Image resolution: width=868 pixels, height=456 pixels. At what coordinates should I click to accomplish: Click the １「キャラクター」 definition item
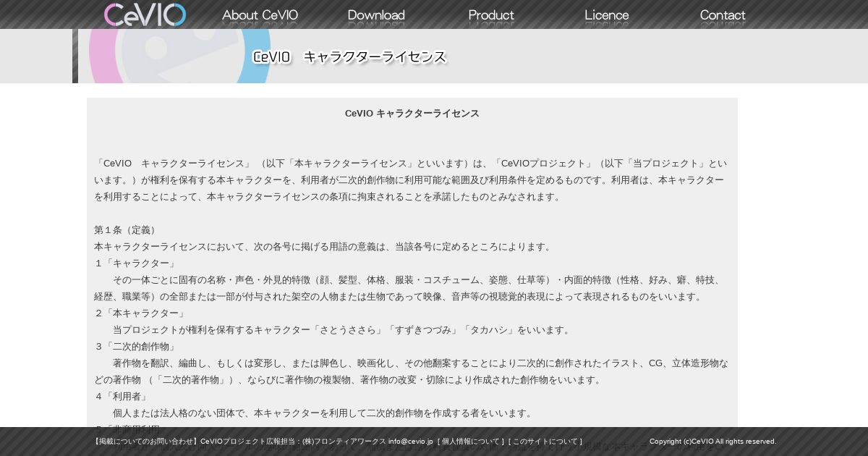(x=136, y=263)
